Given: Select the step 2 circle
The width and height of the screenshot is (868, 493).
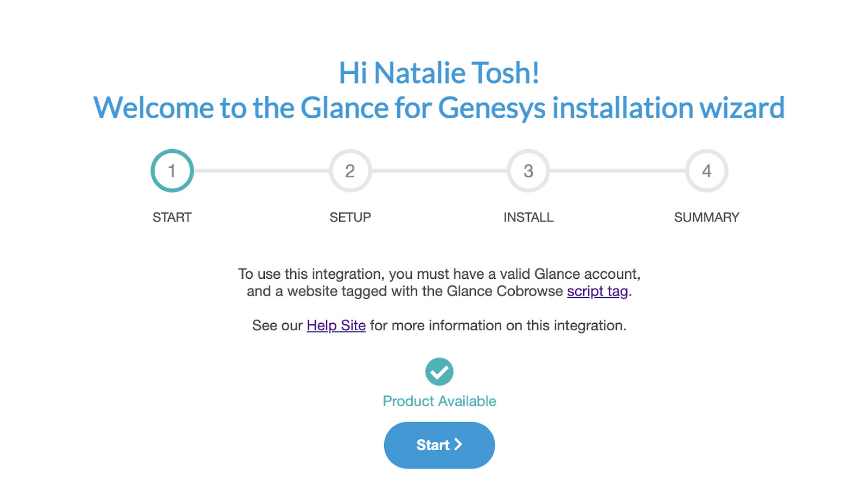Looking at the screenshot, I should [350, 171].
